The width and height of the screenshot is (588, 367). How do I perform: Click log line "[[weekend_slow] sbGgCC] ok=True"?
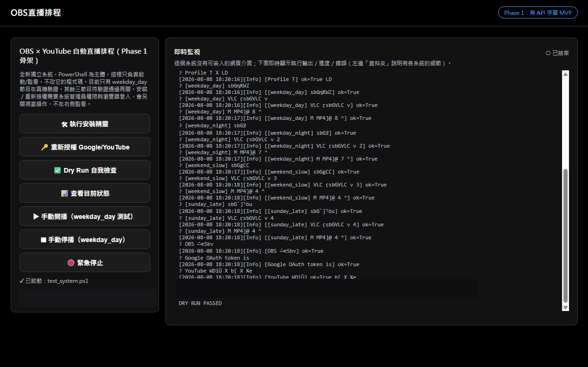click(x=269, y=172)
